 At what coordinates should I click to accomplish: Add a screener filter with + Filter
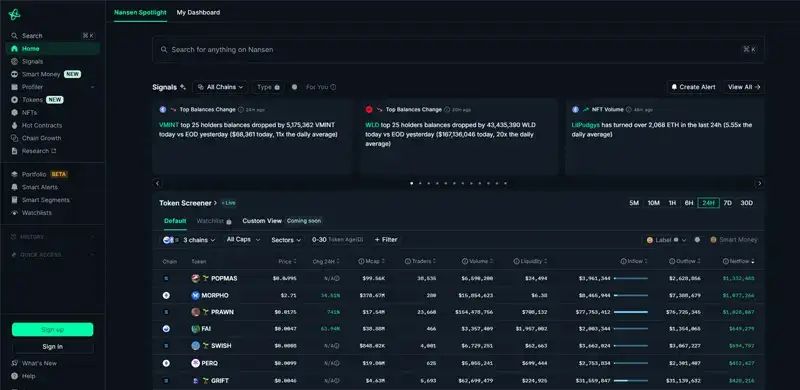pos(386,239)
